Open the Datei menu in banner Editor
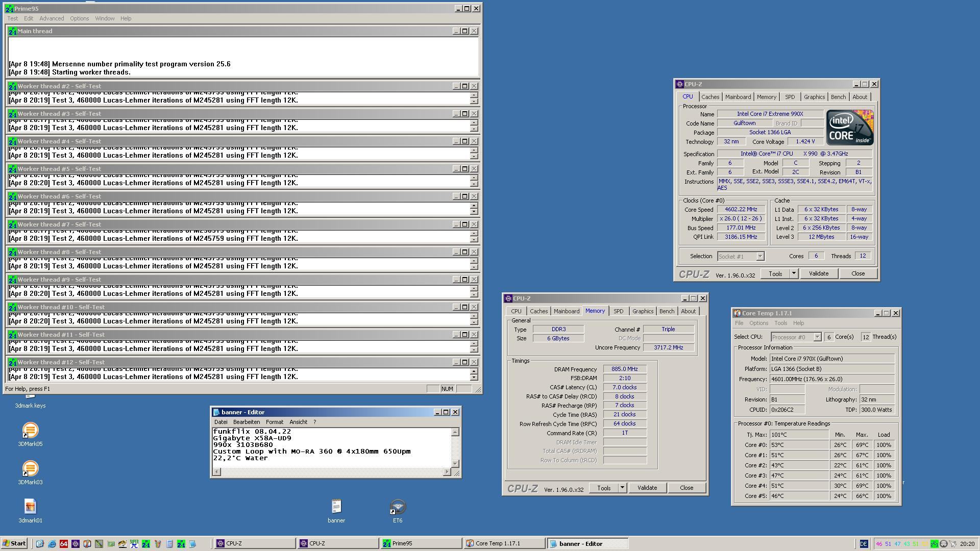Viewport: 980px width, 551px height. (221, 422)
